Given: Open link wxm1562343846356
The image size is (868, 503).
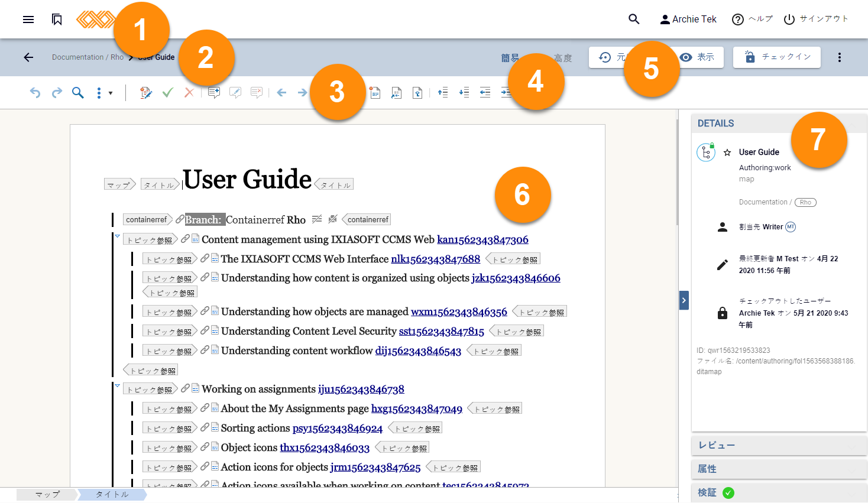Looking at the screenshot, I should pyautogui.click(x=459, y=311).
